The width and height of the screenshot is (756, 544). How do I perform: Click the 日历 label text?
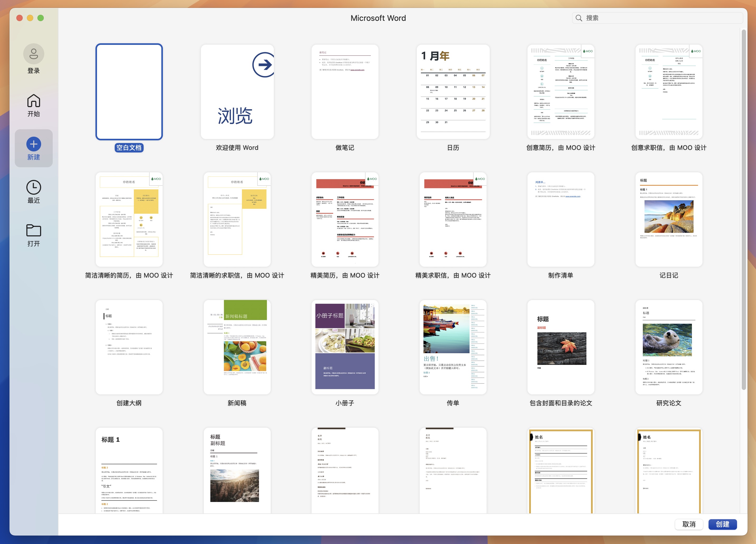click(x=453, y=148)
